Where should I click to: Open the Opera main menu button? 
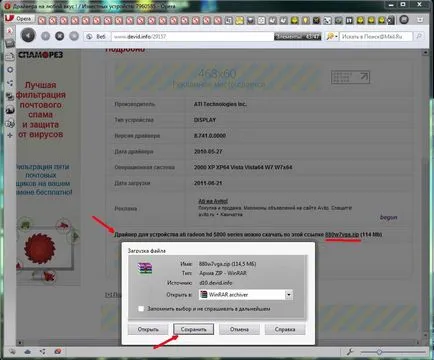tap(19, 19)
